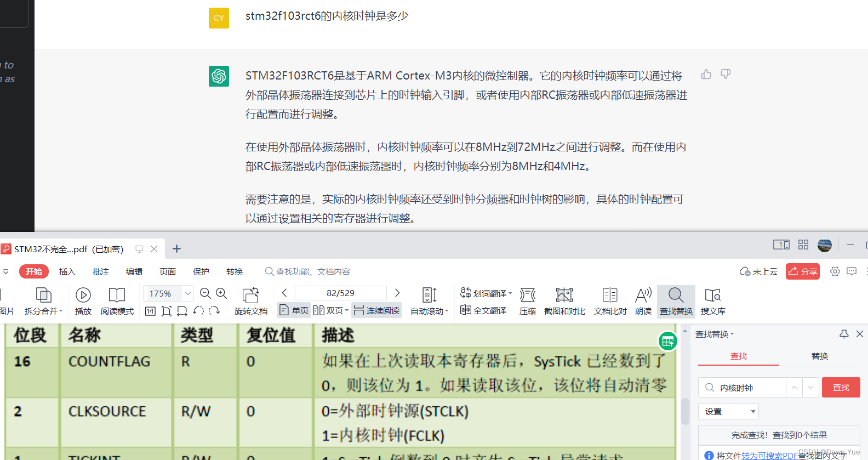Rotate page clockwise icon
The width and height of the screenshot is (868, 460).
[x=214, y=311]
